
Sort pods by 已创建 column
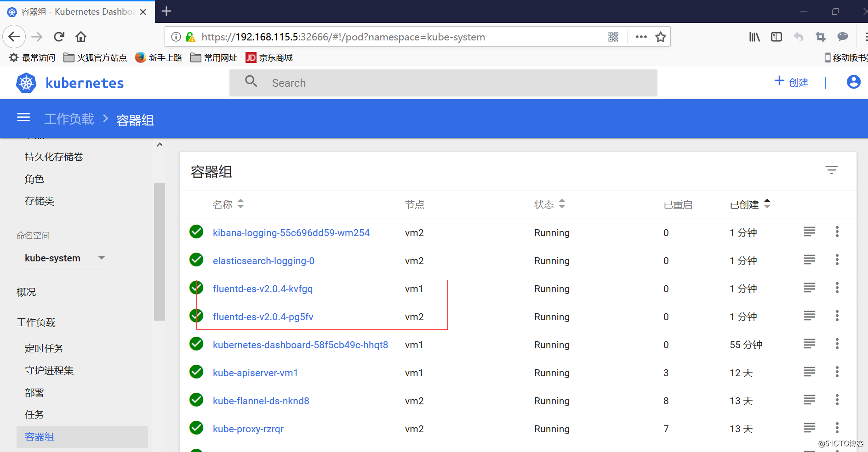(750, 204)
